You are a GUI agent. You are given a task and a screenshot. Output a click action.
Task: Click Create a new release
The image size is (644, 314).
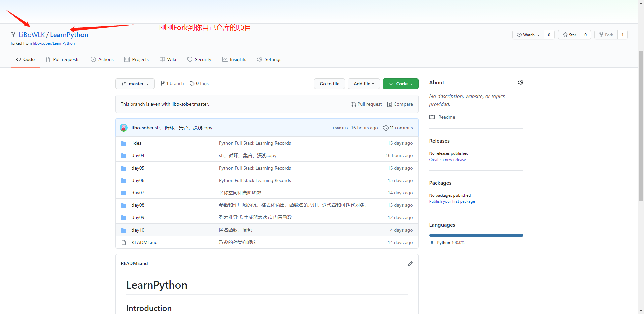pyautogui.click(x=447, y=160)
